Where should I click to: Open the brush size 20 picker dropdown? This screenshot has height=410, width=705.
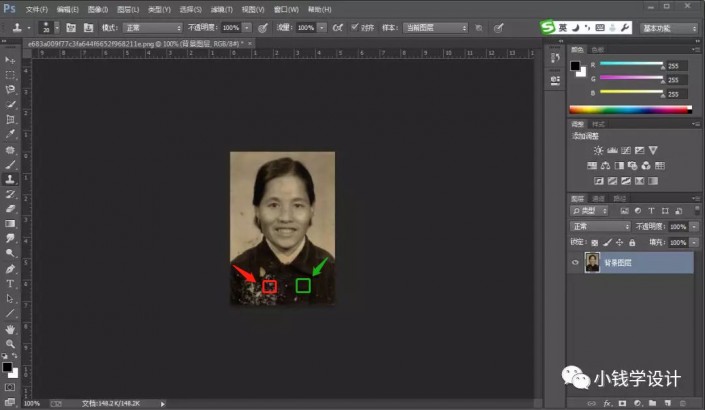57,28
